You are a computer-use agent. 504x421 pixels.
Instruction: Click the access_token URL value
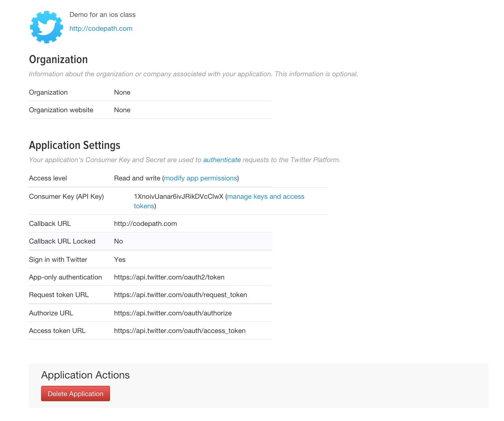pos(180,331)
